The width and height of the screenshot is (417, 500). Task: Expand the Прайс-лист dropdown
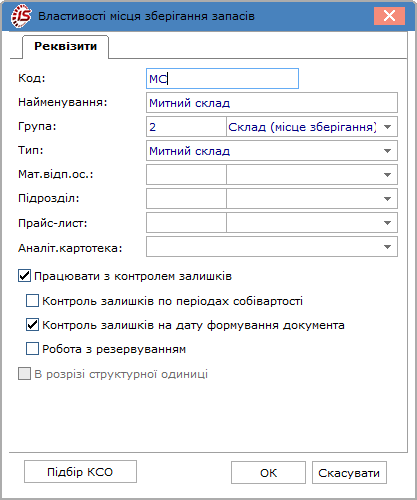tap(387, 223)
